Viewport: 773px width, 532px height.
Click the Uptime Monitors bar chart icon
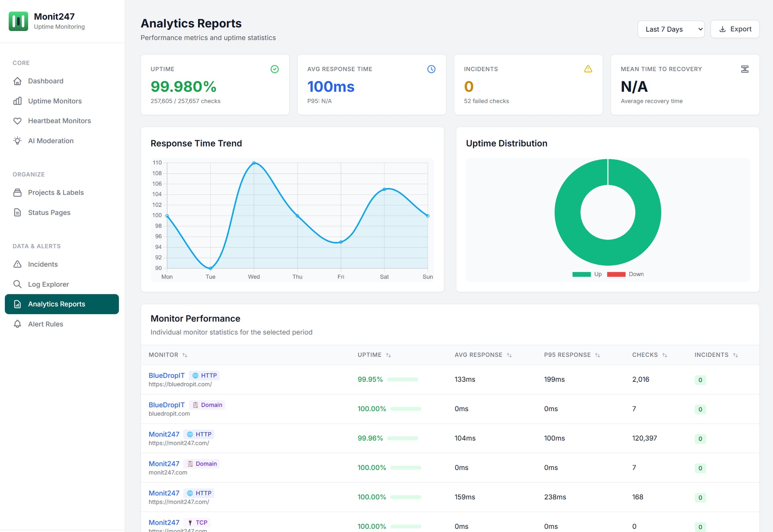[x=17, y=101]
